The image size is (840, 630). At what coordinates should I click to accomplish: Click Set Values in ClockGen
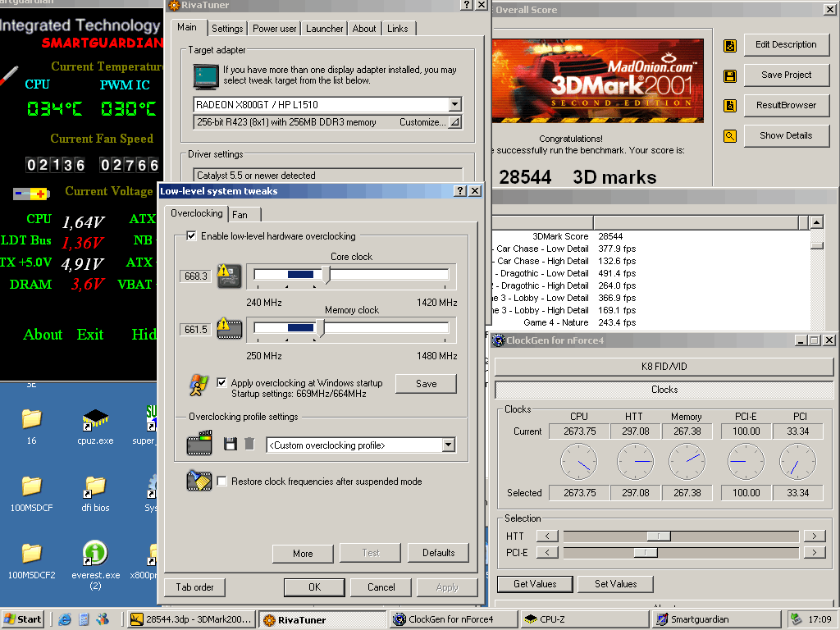tap(615, 584)
